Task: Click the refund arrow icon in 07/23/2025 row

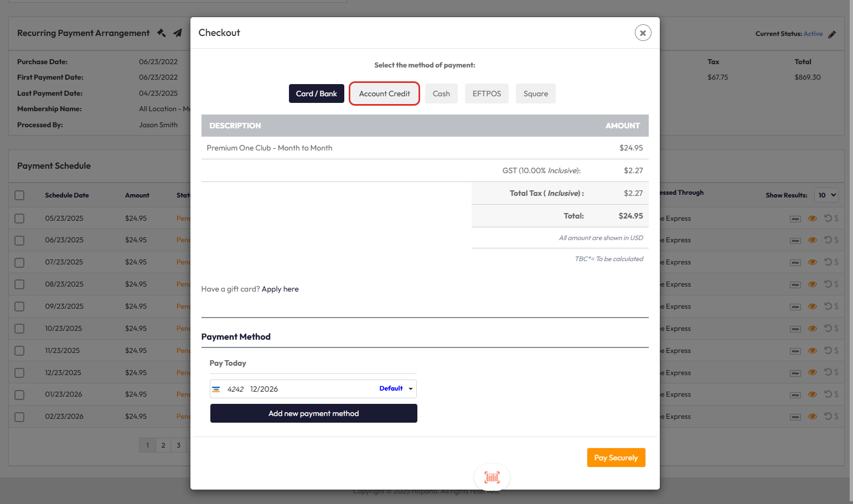Action: point(828,262)
